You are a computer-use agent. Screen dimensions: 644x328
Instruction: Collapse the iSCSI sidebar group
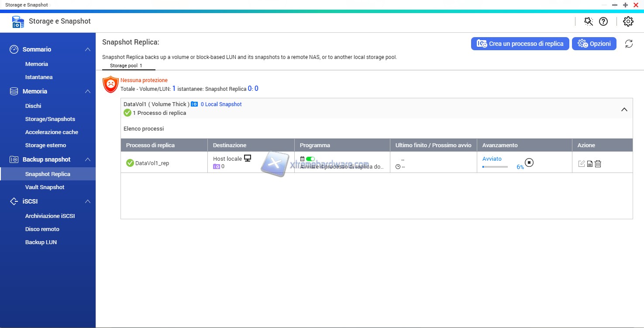88,201
